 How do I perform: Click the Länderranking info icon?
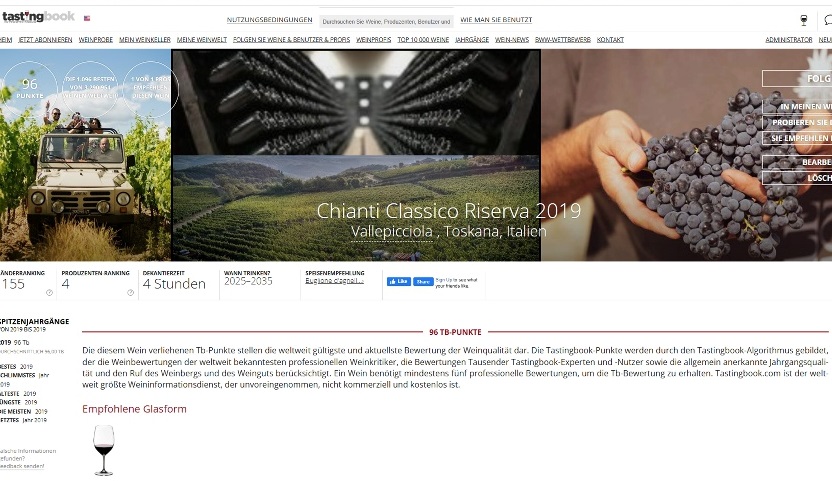tap(49, 293)
